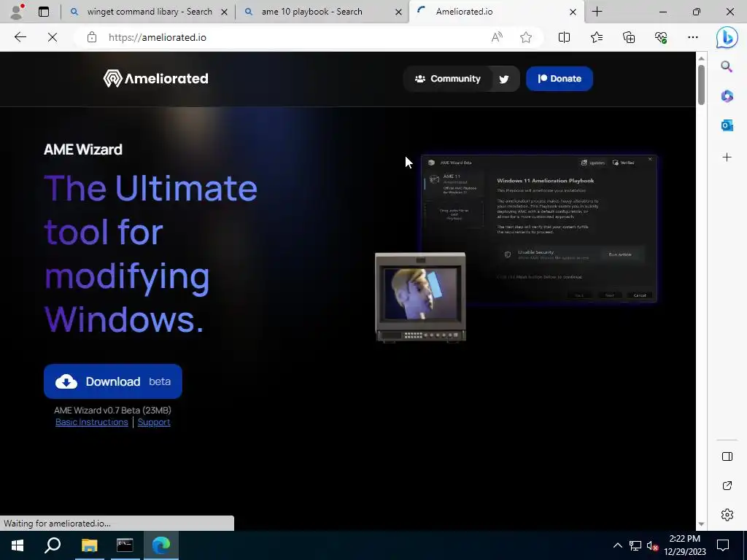The width and height of the screenshot is (747, 560).
Task: Click the Ameliorated logo
Action: 156,79
